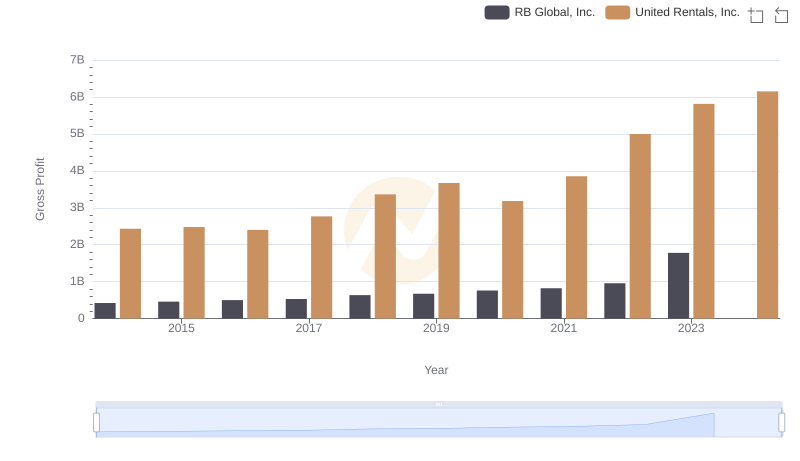Click RB Global dark legend color swatch
Image resolution: width=800 pixels, height=461 pixels.
(497, 12)
